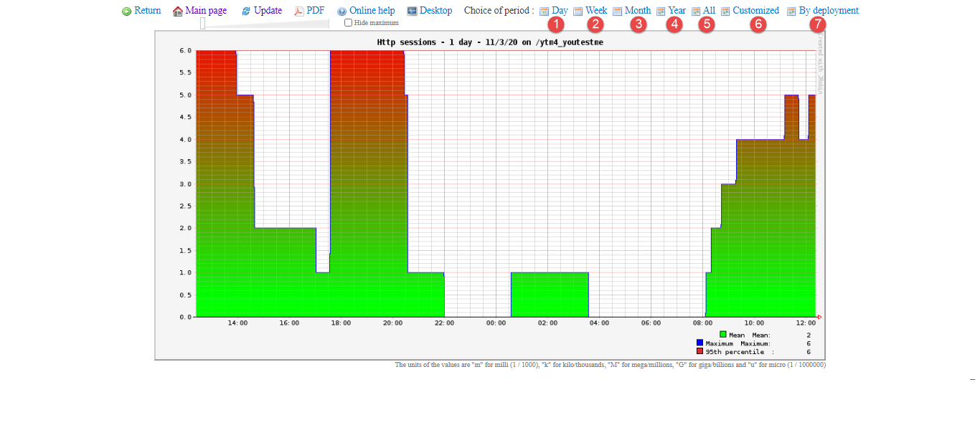Select By deployment period text
This screenshot has height=448, width=980.
pos(828,11)
